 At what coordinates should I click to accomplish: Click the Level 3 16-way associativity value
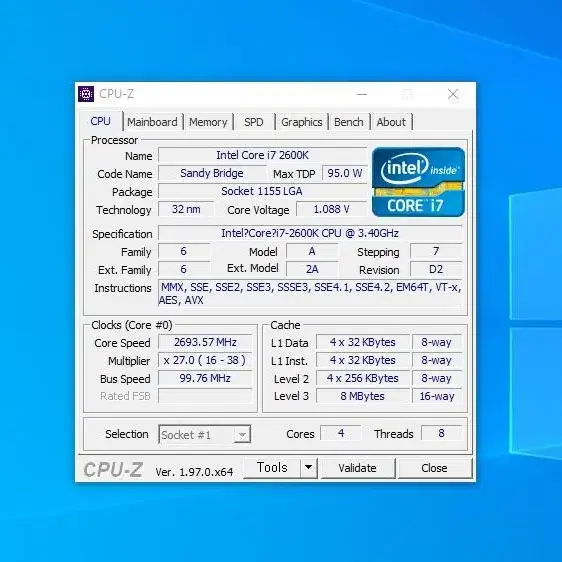[437, 396]
